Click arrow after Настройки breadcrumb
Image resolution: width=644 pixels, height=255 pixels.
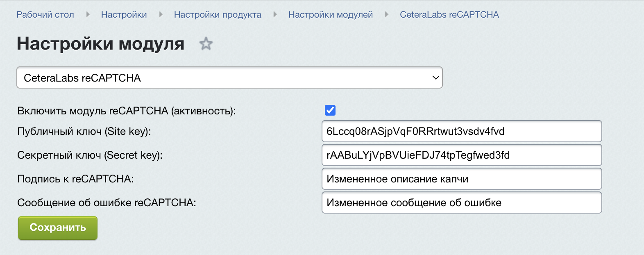[x=161, y=15]
